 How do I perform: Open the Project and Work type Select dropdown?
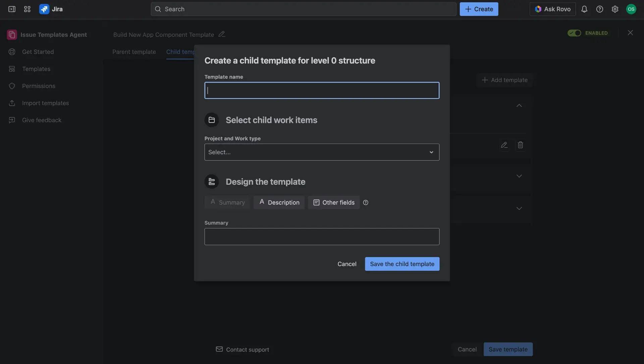322,152
